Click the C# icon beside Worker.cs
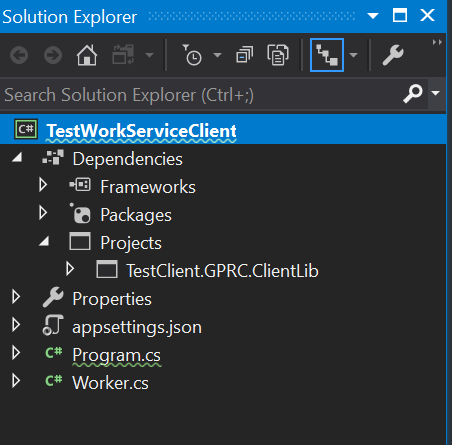452x445 pixels. (54, 380)
